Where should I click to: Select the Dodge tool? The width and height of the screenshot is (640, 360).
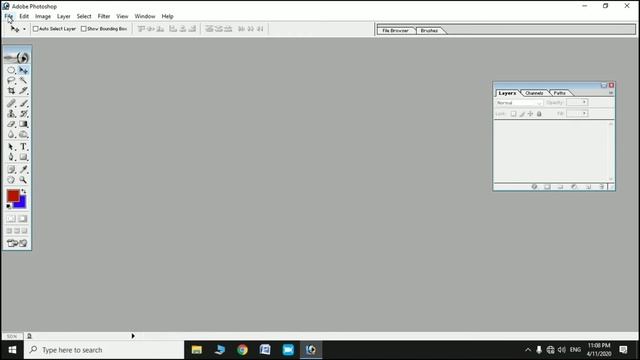pos(23,134)
